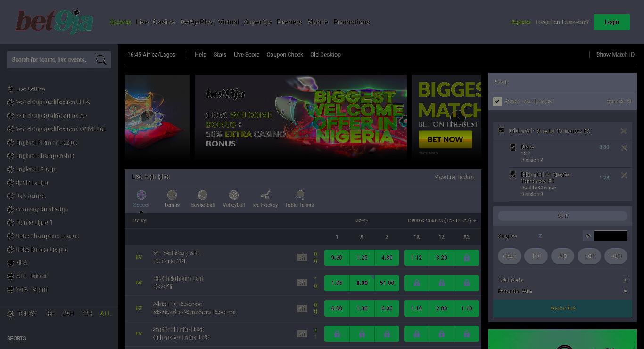Click Forgotten Password link
Image resolution: width=644 pixels, height=349 pixels.
562,22
